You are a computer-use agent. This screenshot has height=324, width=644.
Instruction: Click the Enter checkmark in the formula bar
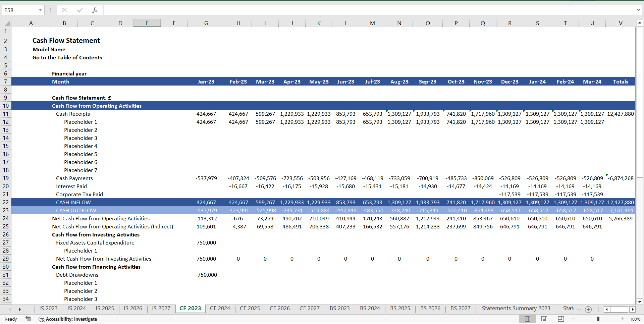click(x=79, y=10)
